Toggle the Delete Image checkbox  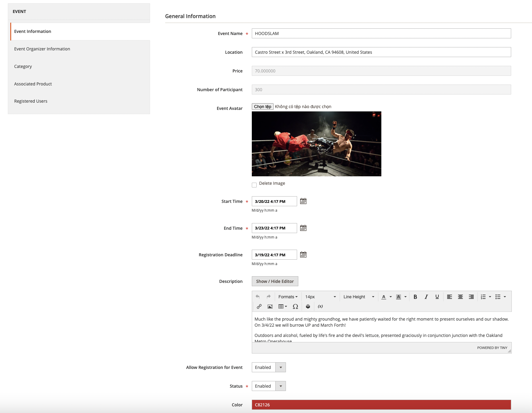click(x=254, y=184)
